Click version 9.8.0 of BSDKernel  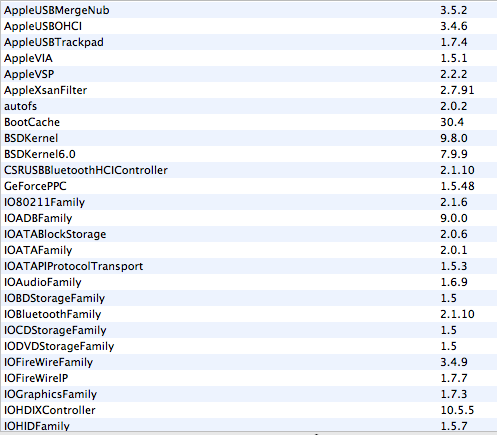click(x=454, y=138)
